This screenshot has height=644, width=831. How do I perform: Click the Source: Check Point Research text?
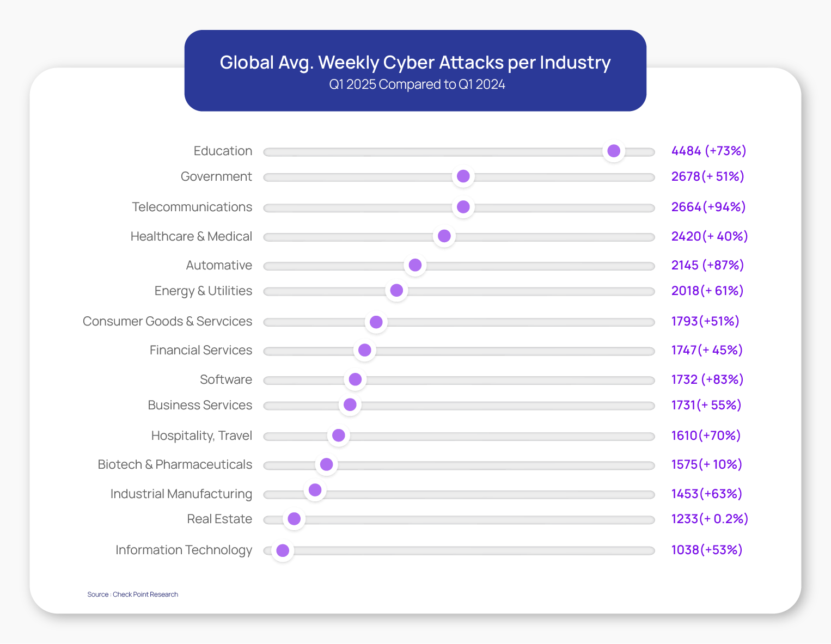pos(133,594)
